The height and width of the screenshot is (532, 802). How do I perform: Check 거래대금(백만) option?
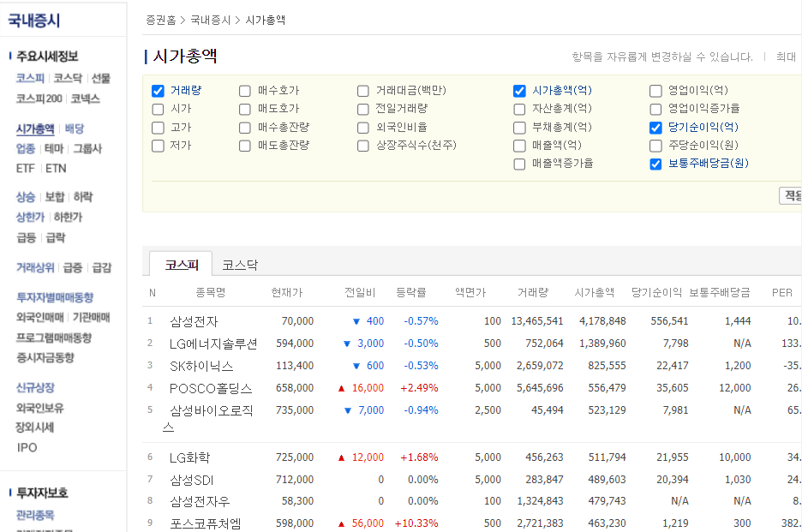pyautogui.click(x=363, y=91)
